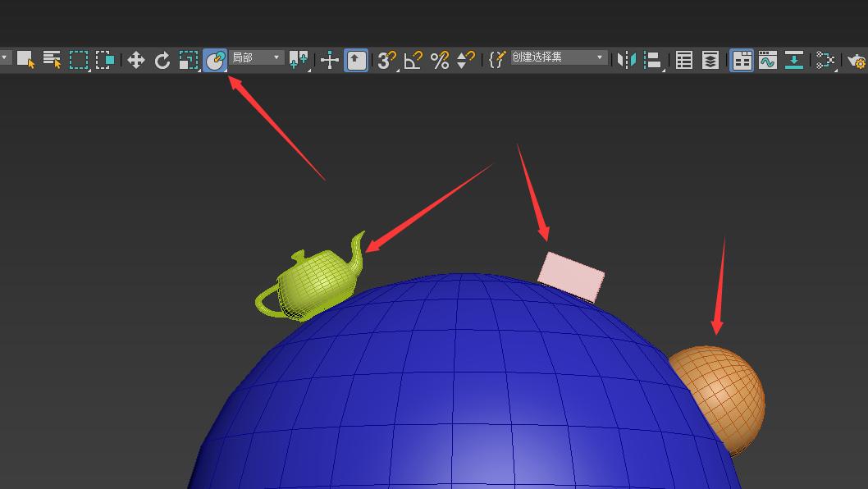The height and width of the screenshot is (489, 868).
Task: Click the Mirror tool icon
Action: pyautogui.click(x=628, y=59)
